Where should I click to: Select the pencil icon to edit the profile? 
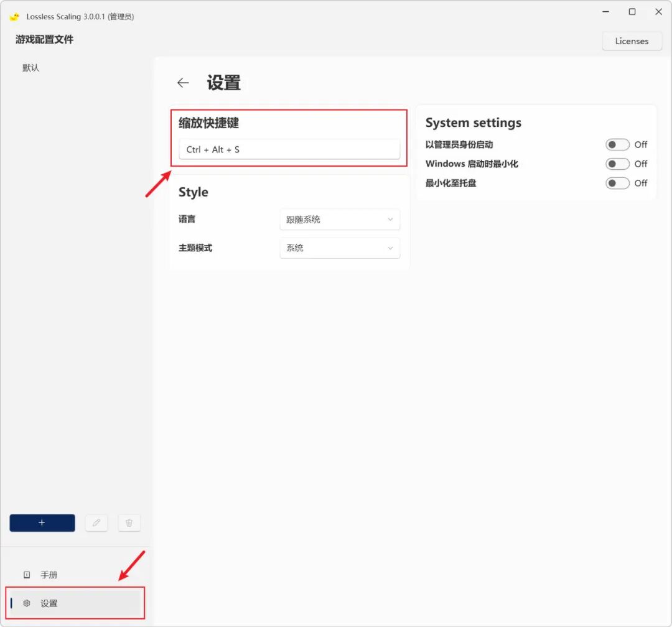pyautogui.click(x=96, y=522)
